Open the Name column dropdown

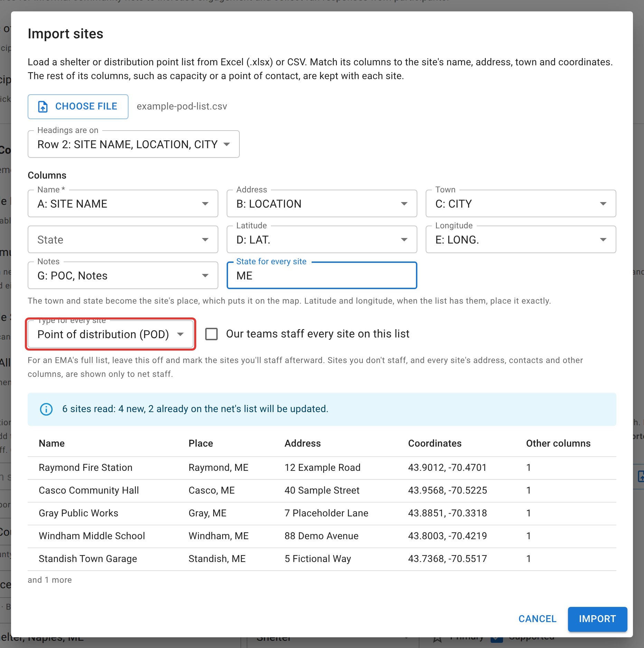click(x=123, y=203)
